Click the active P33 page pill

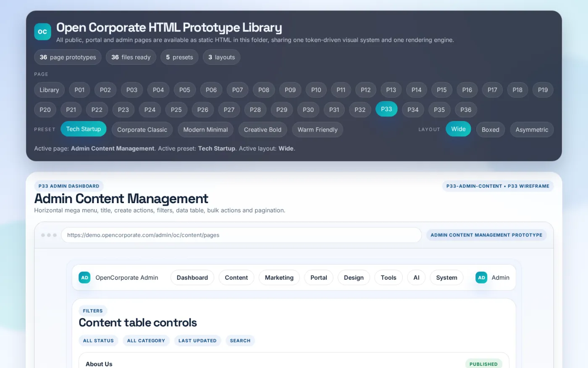coord(386,109)
